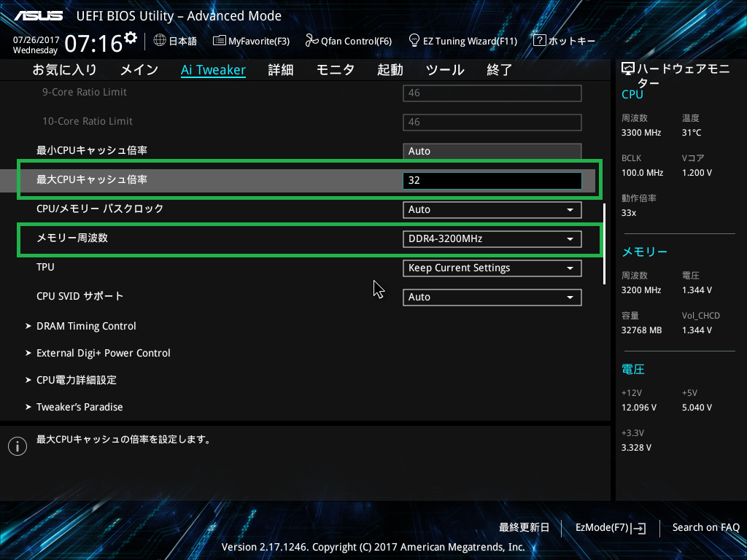Click 最終更新日 at the bottom
Screen dimensions: 747x560
524,528
